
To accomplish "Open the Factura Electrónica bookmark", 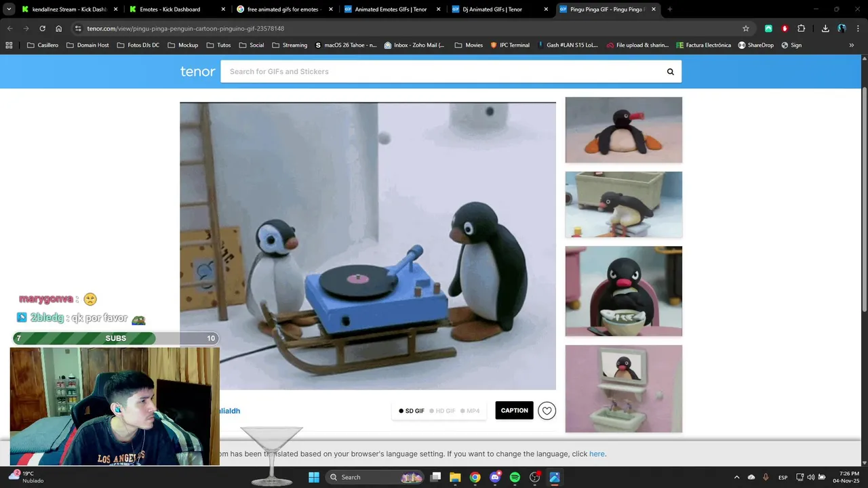I will (703, 45).
